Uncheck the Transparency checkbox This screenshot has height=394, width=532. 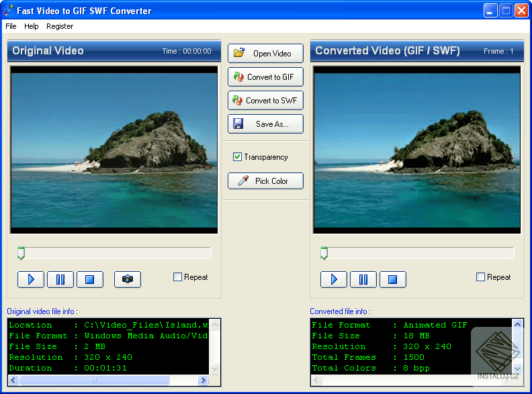point(238,157)
